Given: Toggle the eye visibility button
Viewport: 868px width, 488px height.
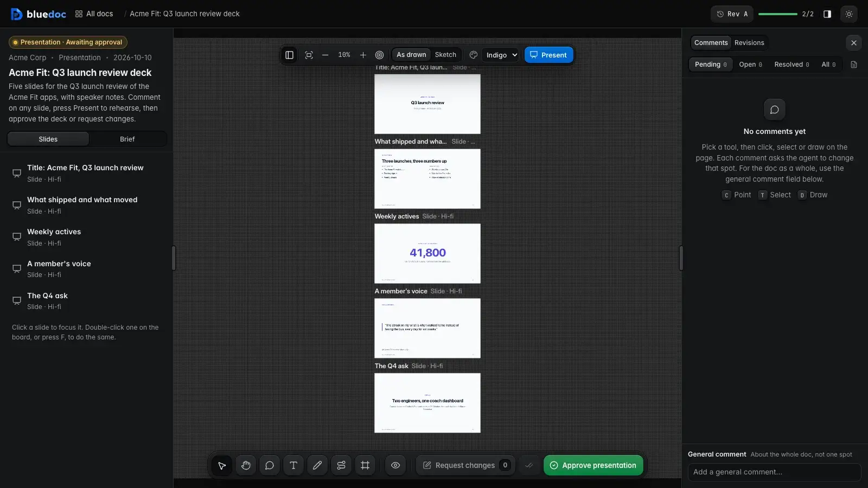Looking at the screenshot, I should click(395, 465).
